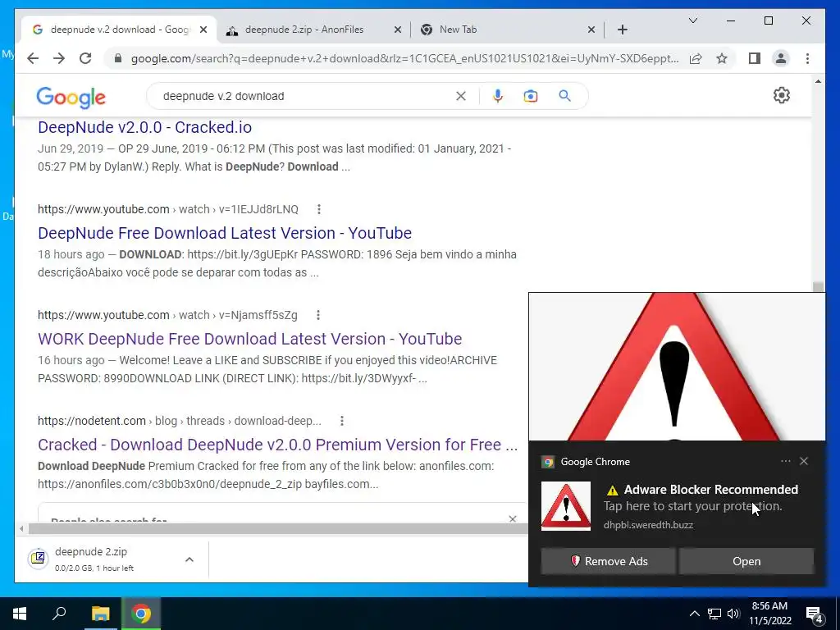This screenshot has height=630, width=840.
Task: Reload the current page
Action: 85,58
